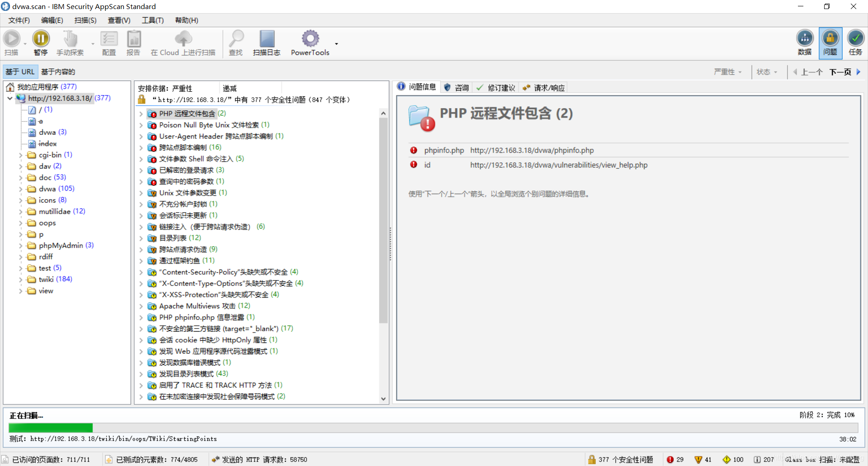Open the 扫描(S) menu
868x466 pixels.
[85, 20]
